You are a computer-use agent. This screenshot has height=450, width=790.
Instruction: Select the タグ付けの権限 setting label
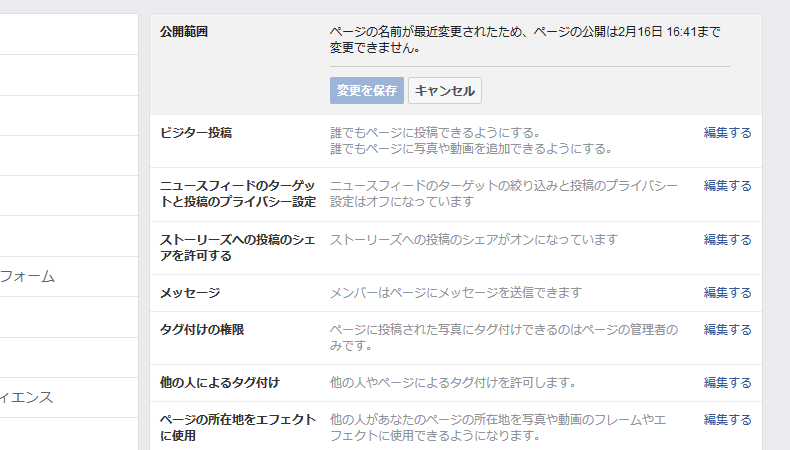tap(202, 329)
